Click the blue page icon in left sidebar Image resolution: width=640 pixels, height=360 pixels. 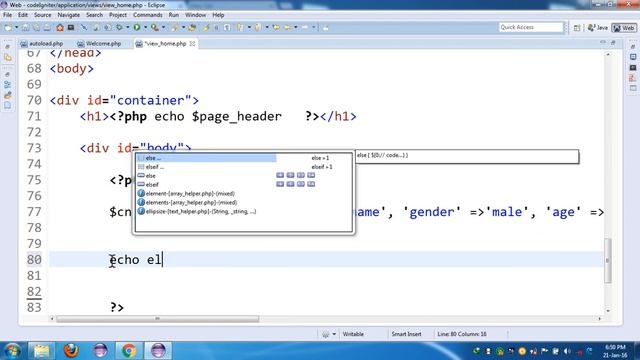[8, 105]
